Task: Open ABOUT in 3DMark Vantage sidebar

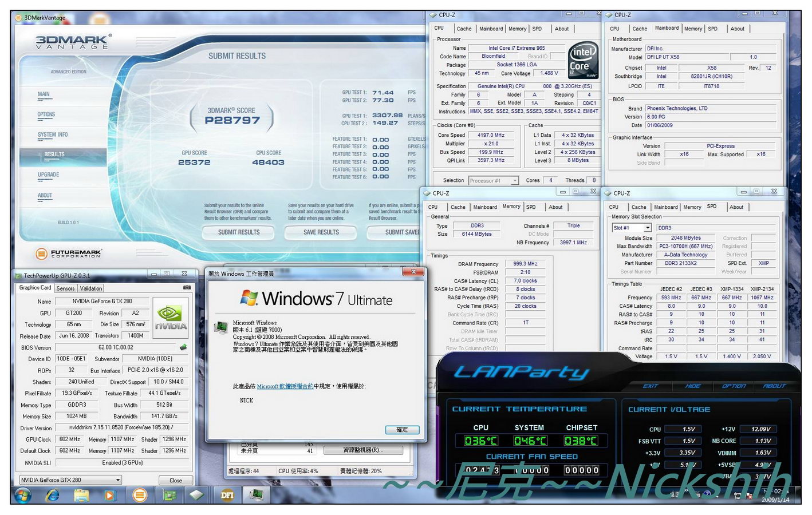Action: pyautogui.click(x=45, y=195)
